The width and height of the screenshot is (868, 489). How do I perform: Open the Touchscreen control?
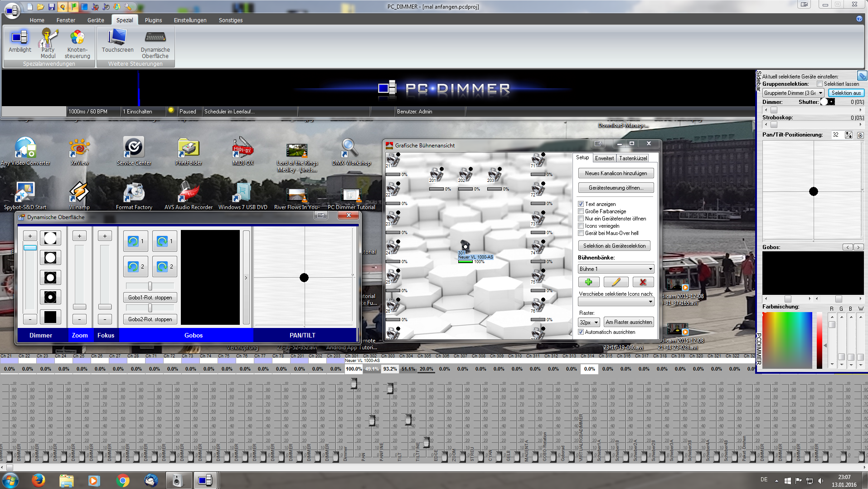tap(117, 41)
